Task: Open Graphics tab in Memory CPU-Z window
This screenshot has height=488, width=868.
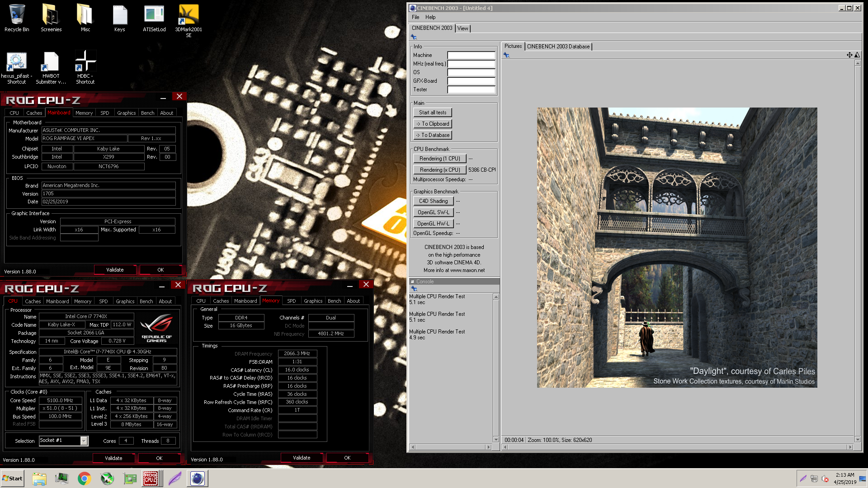Action: coord(313,301)
